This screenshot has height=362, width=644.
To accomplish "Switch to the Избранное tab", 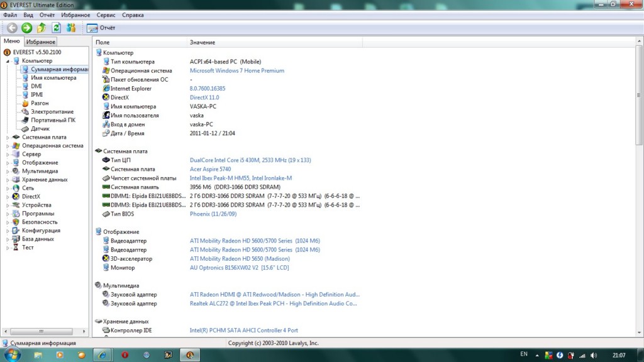I will click(x=40, y=41).
